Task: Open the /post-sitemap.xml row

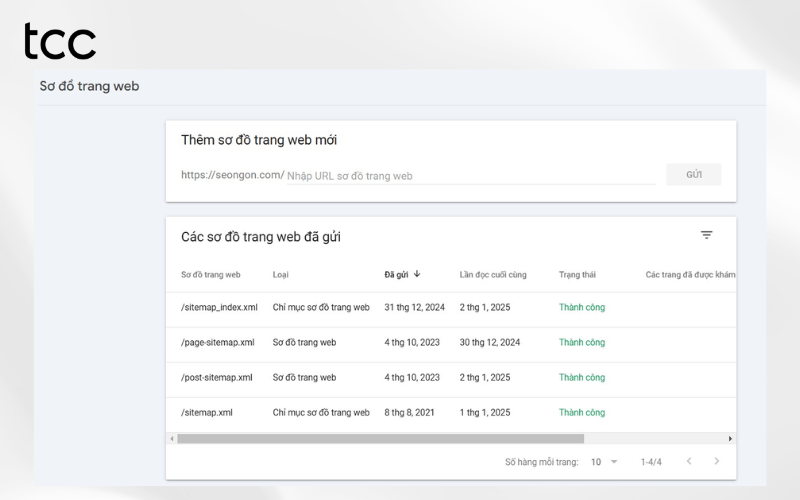Action: coord(451,378)
